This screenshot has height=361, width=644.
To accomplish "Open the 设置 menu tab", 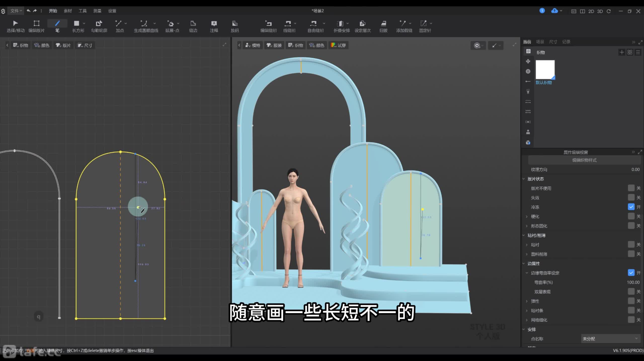I will tap(112, 11).
